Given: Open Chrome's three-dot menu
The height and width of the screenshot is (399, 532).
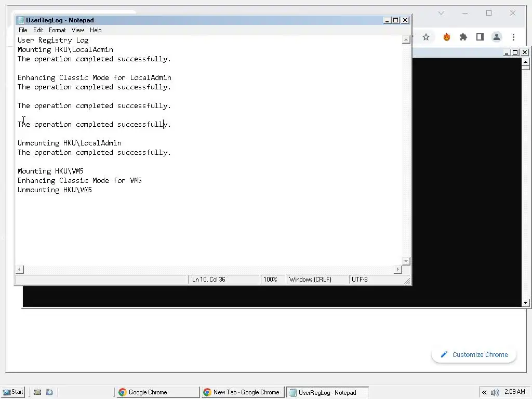Looking at the screenshot, I should [513, 37].
